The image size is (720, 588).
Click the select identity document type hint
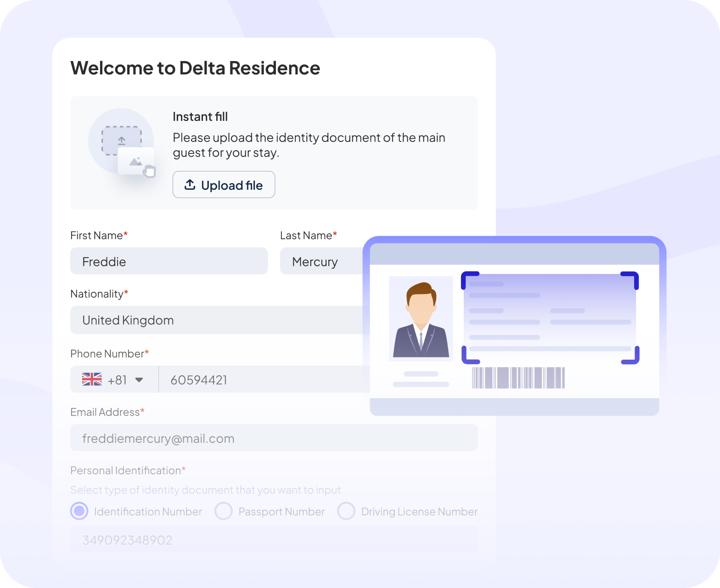(206, 490)
